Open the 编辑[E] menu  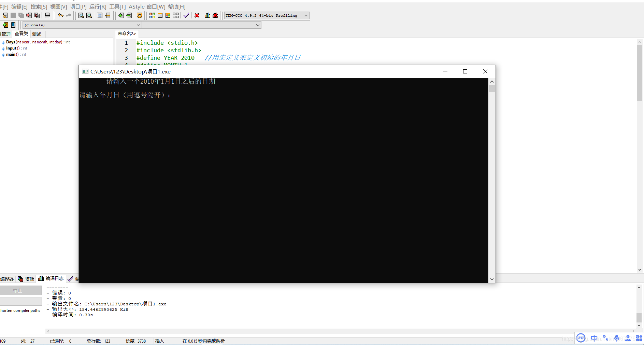(x=19, y=7)
